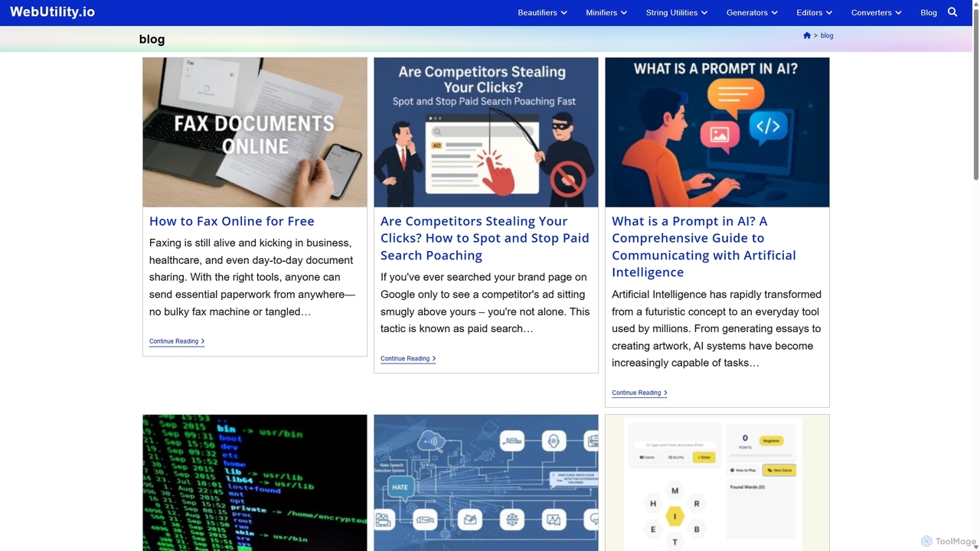Open the Prompt in AI guide title
Viewport: 980px width, 551px height.
point(704,246)
